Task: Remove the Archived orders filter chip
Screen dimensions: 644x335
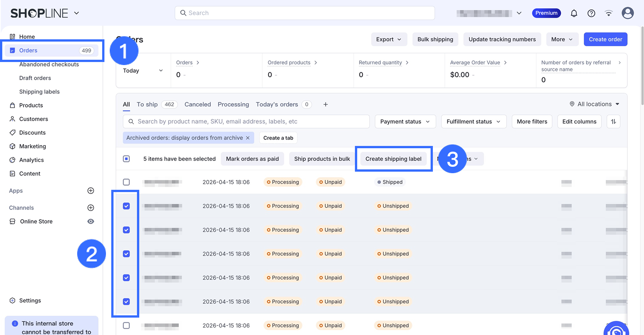Action: pos(248,138)
